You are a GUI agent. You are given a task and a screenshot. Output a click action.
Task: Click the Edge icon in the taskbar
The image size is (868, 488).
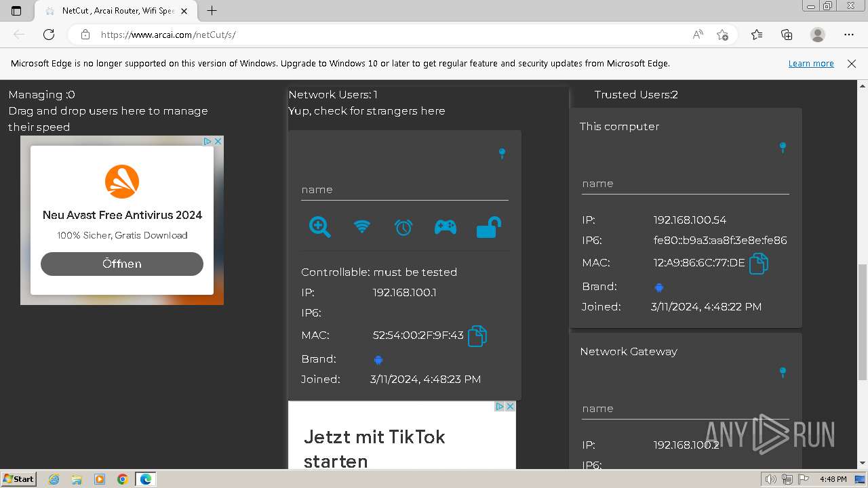pyautogui.click(x=146, y=479)
